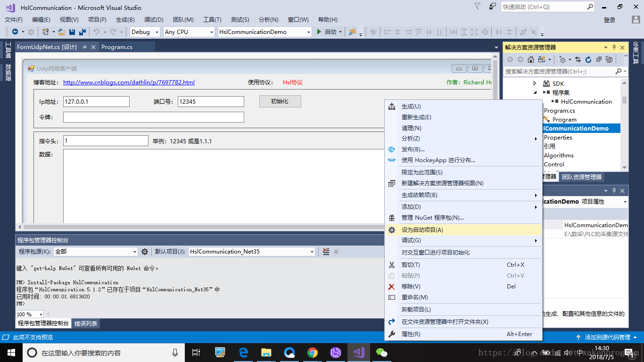Click the Sync with Active Document icon
644x362 pixels.
coord(578,59)
